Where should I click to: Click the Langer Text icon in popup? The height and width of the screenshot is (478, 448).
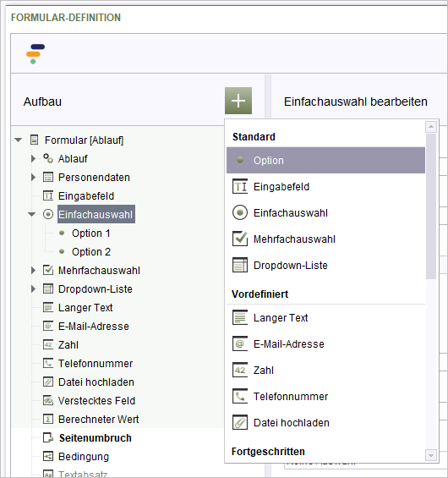pos(240,317)
